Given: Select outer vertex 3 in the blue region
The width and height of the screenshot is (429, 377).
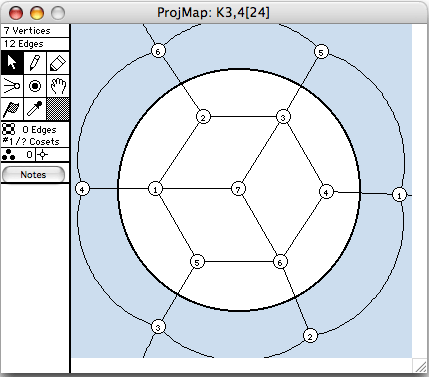Looking at the screenshot, I should [158, 327].
